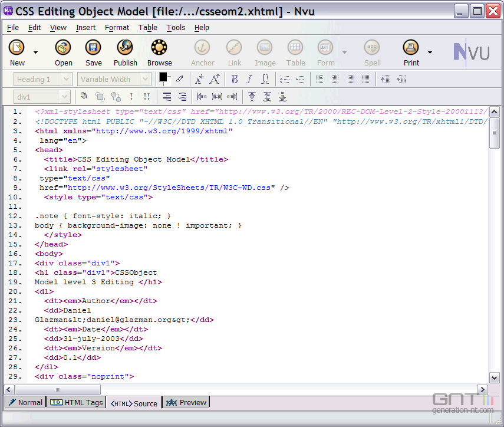Screen dimensions: 504x427
Task: Click the outdent text icon
Action: click(401, 79)
